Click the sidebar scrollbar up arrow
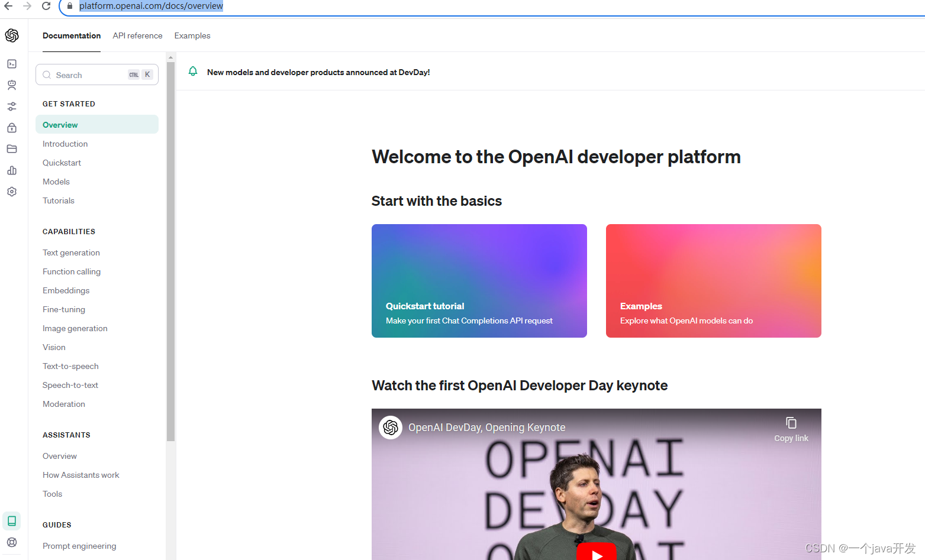This screenshot has height=560, width=925. point(170,57)
